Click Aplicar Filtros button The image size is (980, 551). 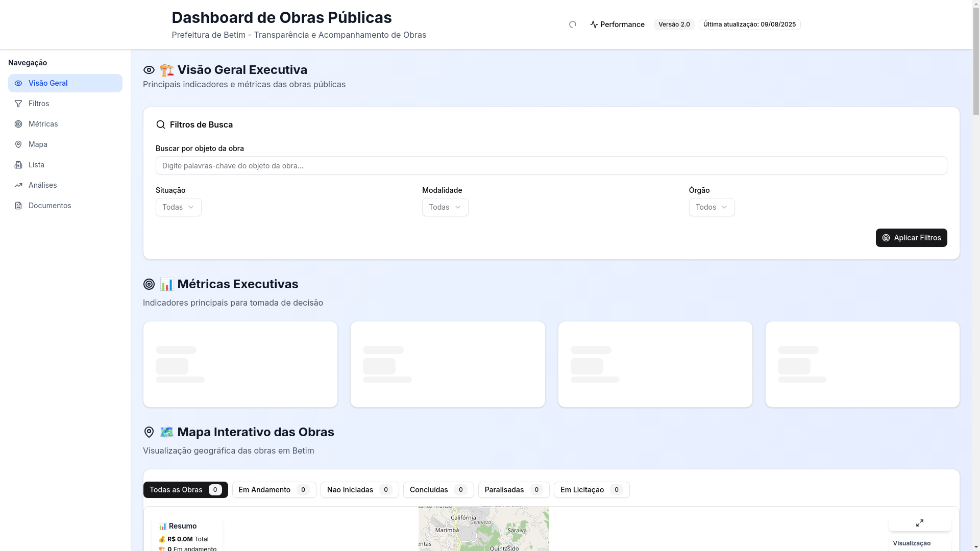pos(912,238)
